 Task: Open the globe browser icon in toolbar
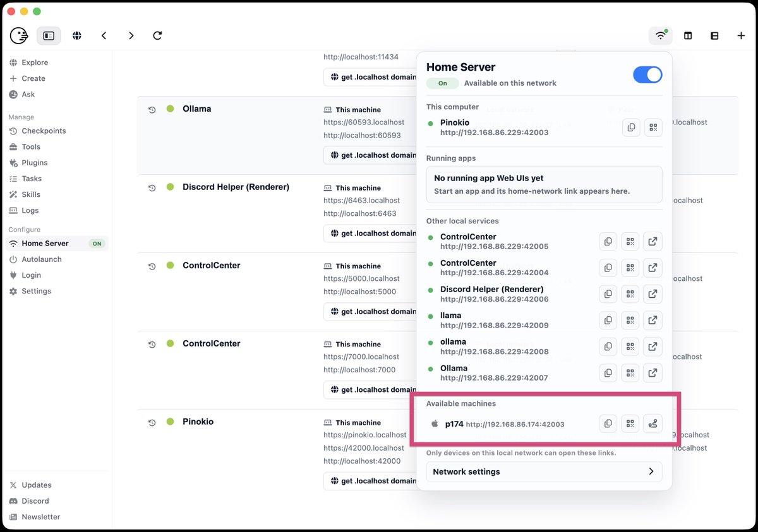tap(77, 35)
